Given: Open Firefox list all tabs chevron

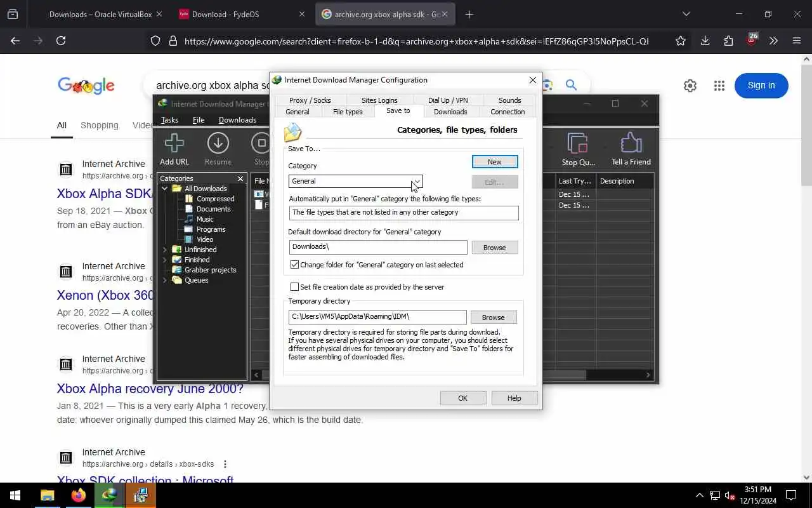Looking at the screenshot, I should click(x=686, y=14).
